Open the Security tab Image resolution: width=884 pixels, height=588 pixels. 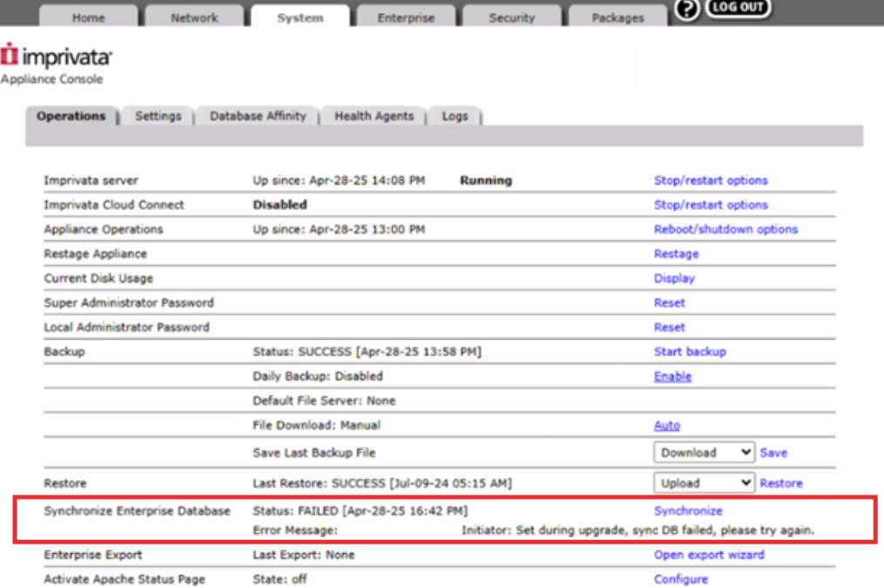tap(511, 17)
